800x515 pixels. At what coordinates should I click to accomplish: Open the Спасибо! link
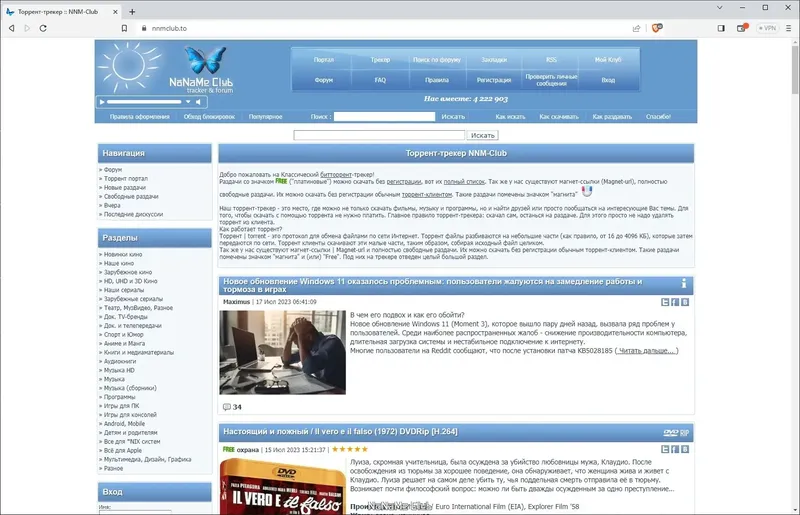click(658, 116)
